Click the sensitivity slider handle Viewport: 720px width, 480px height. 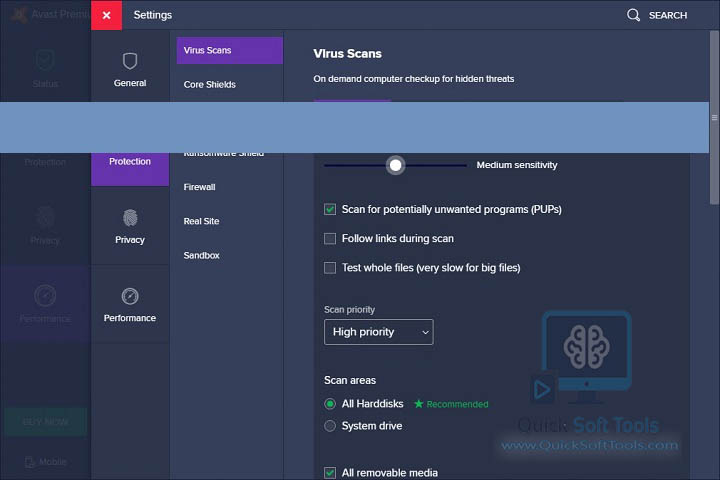point(395,165)
